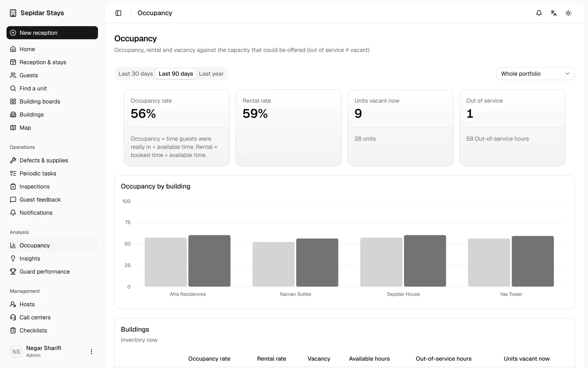Open Buildings in the sidebar
The height and width of the screenshot is (368, 588).
coord(52,115)
